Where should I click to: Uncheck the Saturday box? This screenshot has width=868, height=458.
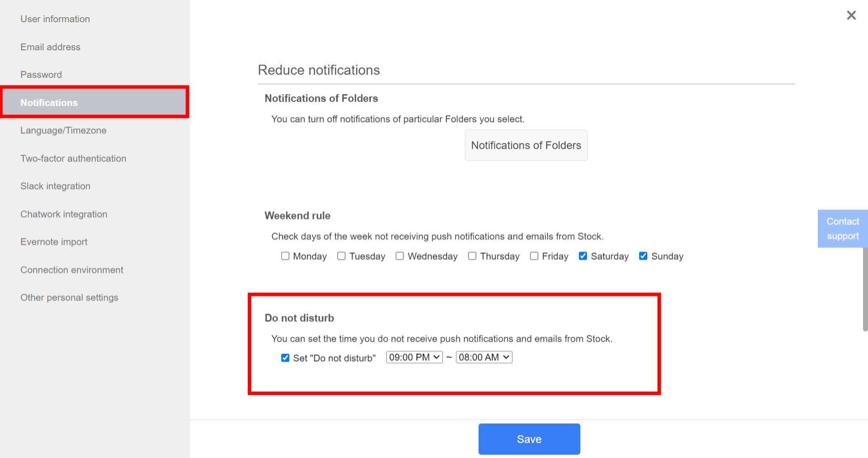pyautogui.click(x=583, y=256)
